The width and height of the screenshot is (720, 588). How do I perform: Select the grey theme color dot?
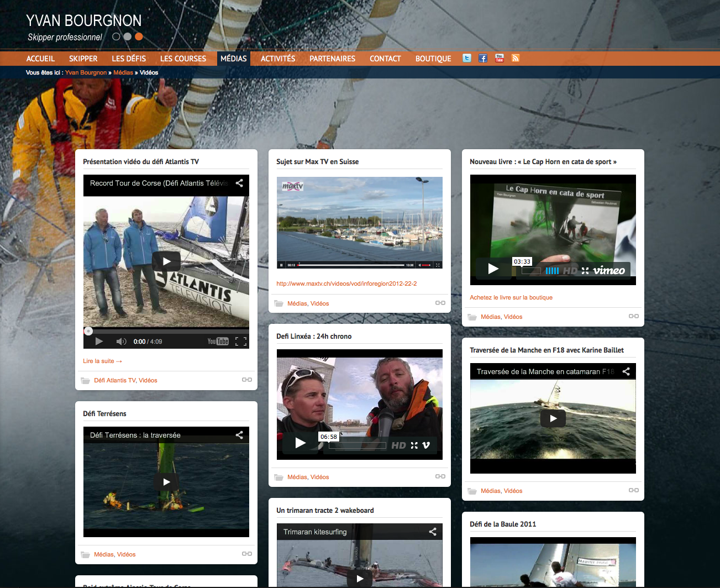pyautogui.click(x=128, y=36)
